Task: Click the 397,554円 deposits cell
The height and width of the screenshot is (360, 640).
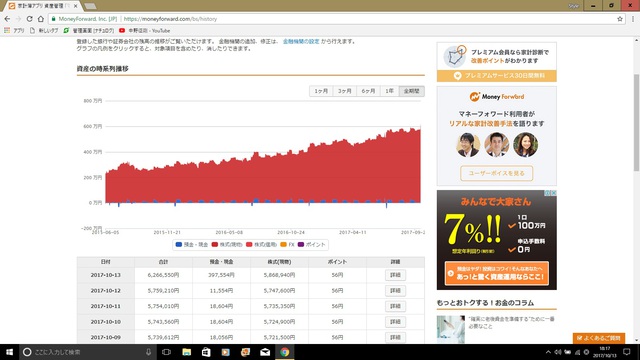Action: (221, 275)
